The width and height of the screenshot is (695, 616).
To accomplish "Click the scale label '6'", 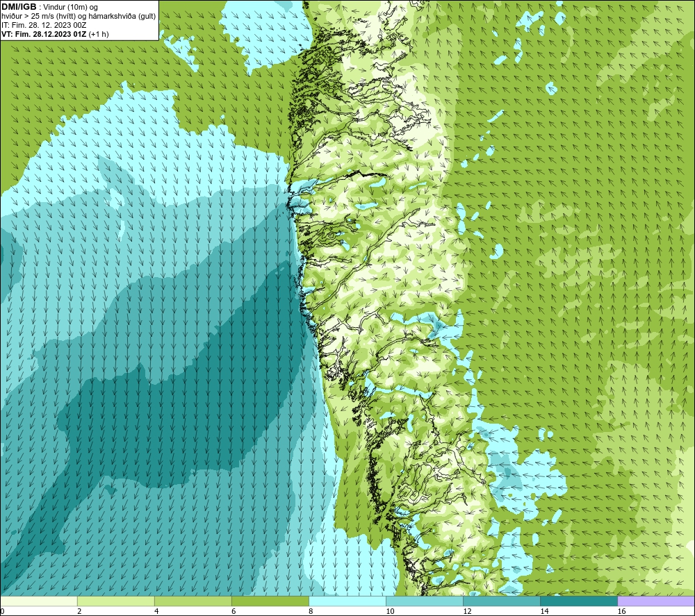I will pyautogui.click(x=234, y=611).
